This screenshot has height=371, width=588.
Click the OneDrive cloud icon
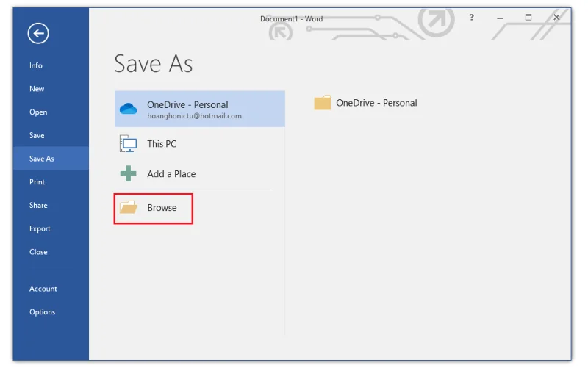tap(128, 109)
